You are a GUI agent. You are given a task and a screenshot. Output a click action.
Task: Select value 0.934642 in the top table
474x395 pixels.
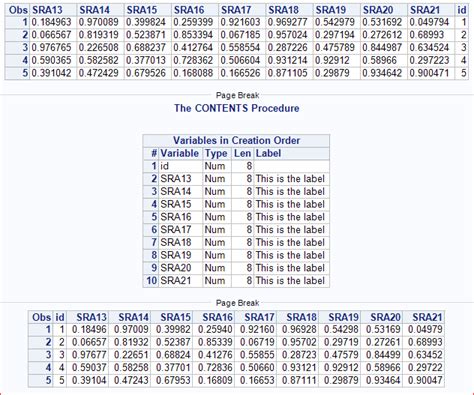[x=382, y=73]
